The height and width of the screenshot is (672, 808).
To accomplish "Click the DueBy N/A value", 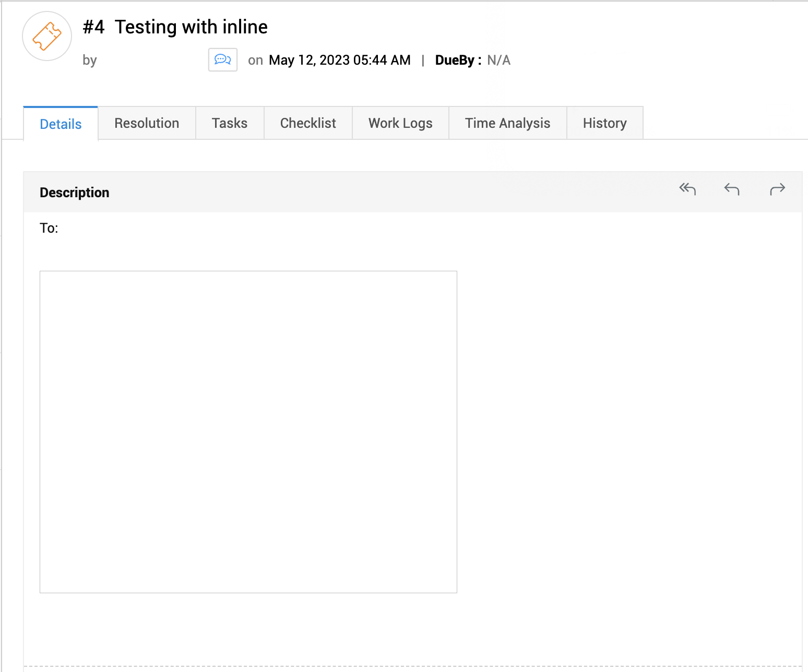I will pos(498,61).
